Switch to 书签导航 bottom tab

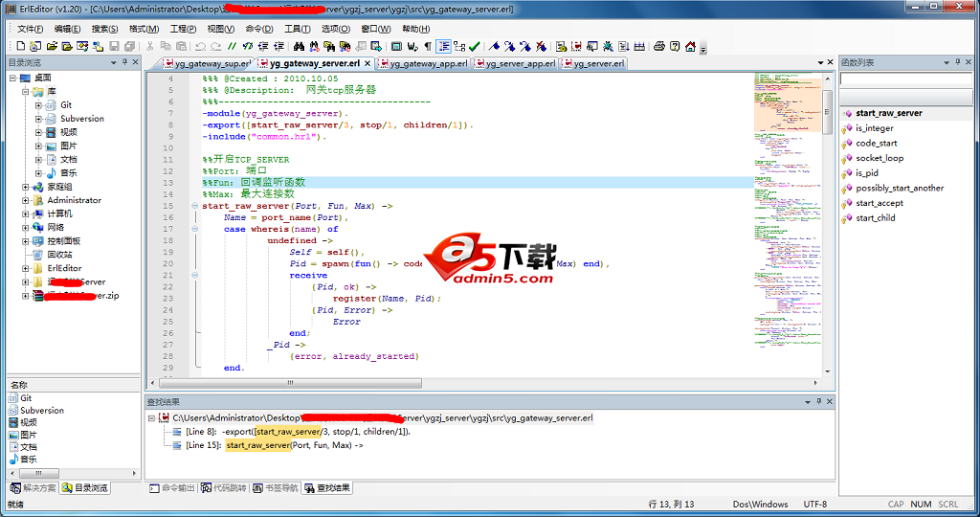click(275, 488)
